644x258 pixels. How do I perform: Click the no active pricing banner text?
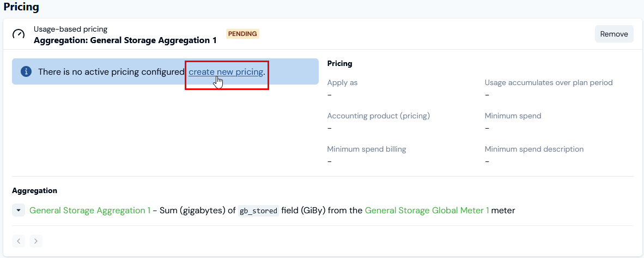coord(111,71)
